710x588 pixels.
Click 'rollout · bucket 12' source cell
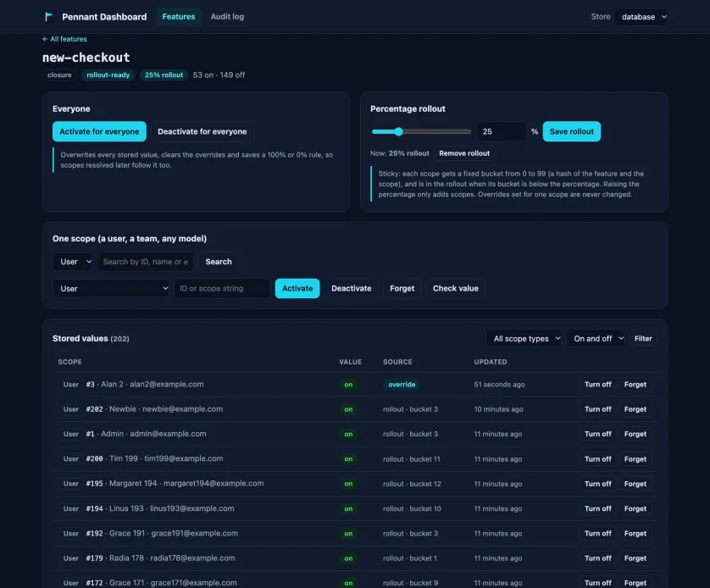(412, 484)
